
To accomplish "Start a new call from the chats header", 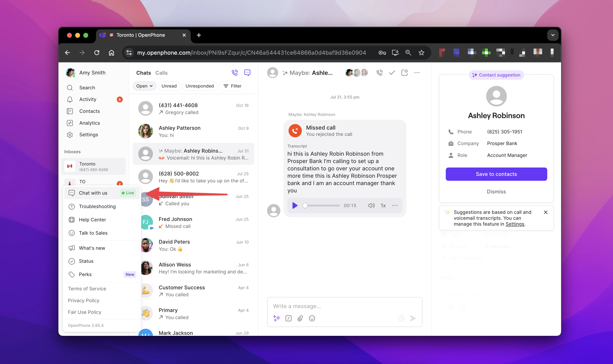I will [234, 73].
